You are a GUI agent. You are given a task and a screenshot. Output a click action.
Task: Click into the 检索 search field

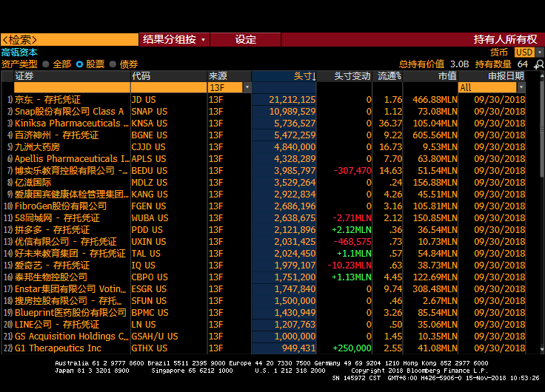[x=70, y=40]
